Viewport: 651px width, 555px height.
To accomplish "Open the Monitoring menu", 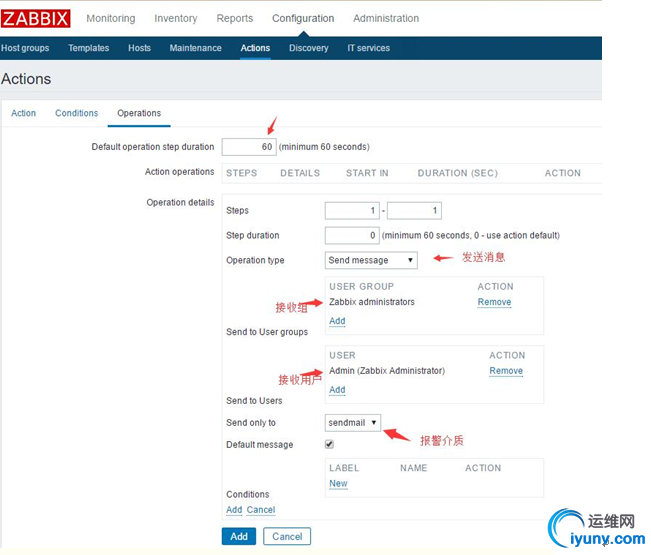I will (111, 18).
